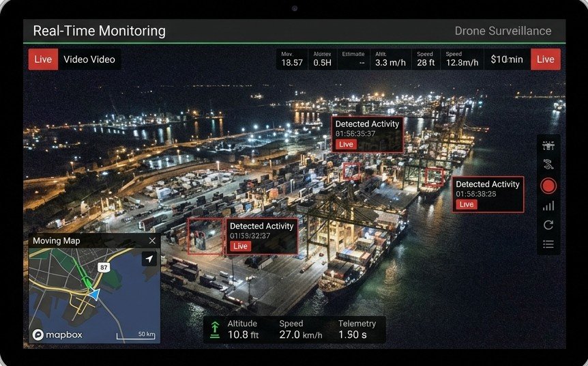Close the Moving Map panel
Image resolution: width=588 pixels, height=366 pixels.
click(x=152, y=240)
